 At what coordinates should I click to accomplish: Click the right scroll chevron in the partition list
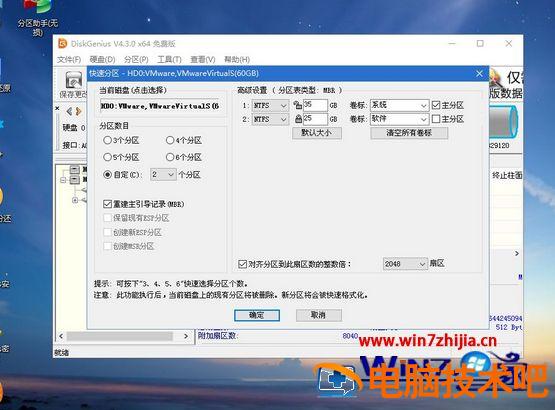(x=517, y=254)
